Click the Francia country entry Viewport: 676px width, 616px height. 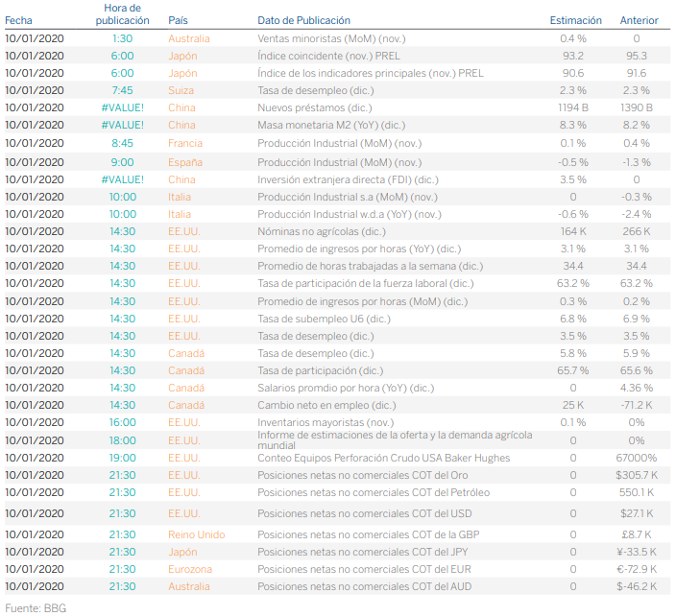pyautogui.click(x=185, y=143)
